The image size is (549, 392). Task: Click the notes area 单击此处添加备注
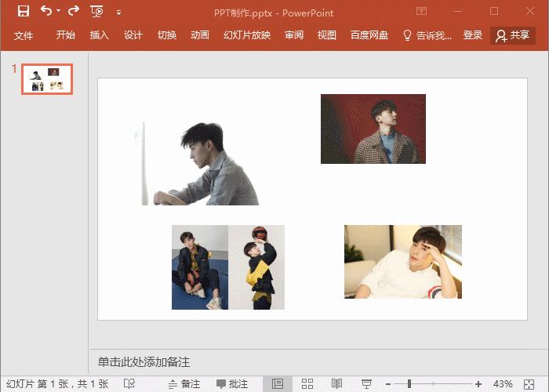[x=144, y=362]
